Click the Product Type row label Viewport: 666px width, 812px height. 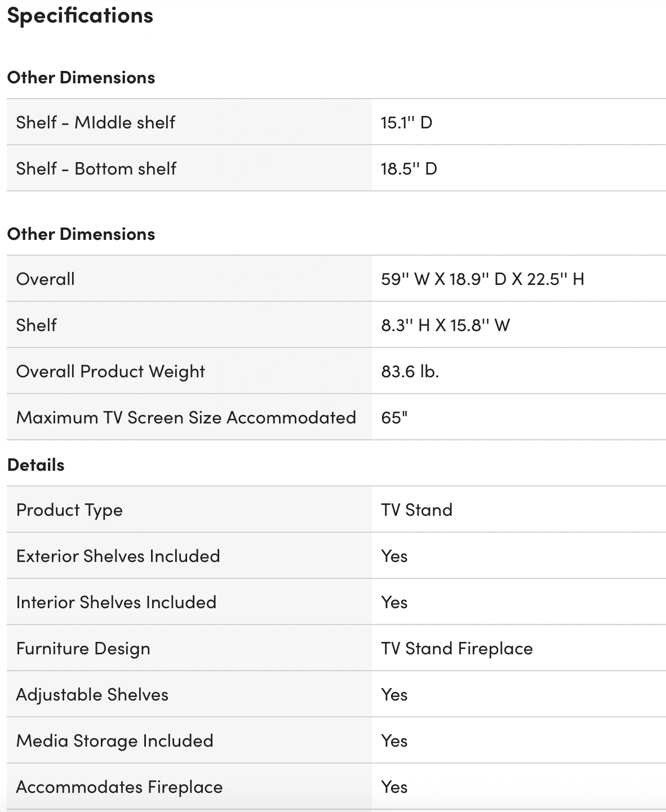click(69, 510)
